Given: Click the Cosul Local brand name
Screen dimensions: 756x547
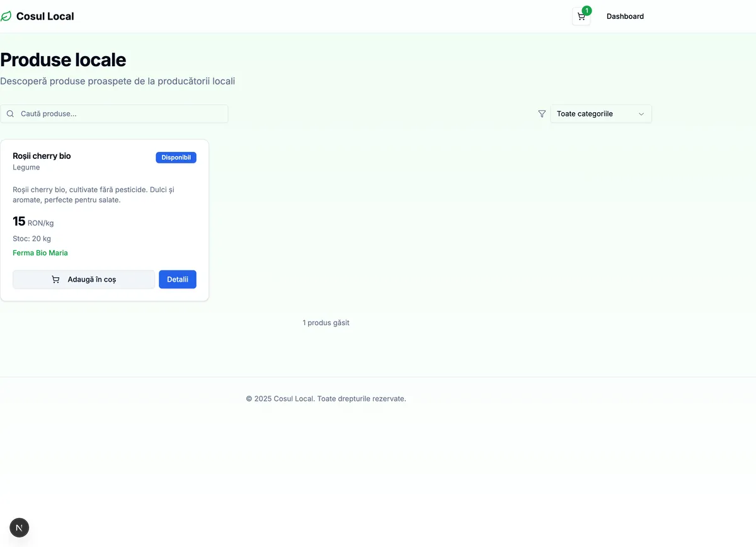Looking at the screenshot, I should coord(45,16).
